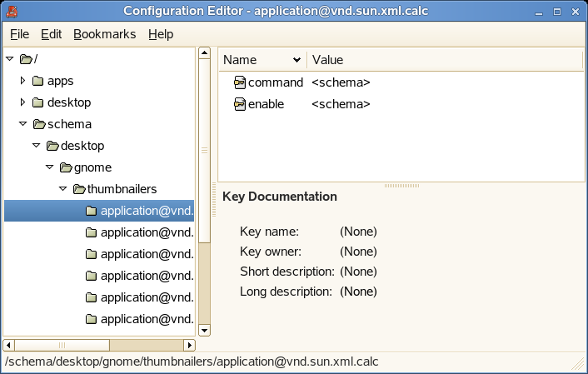Click the top-level desktop folder icon

[x=37, y=102]
